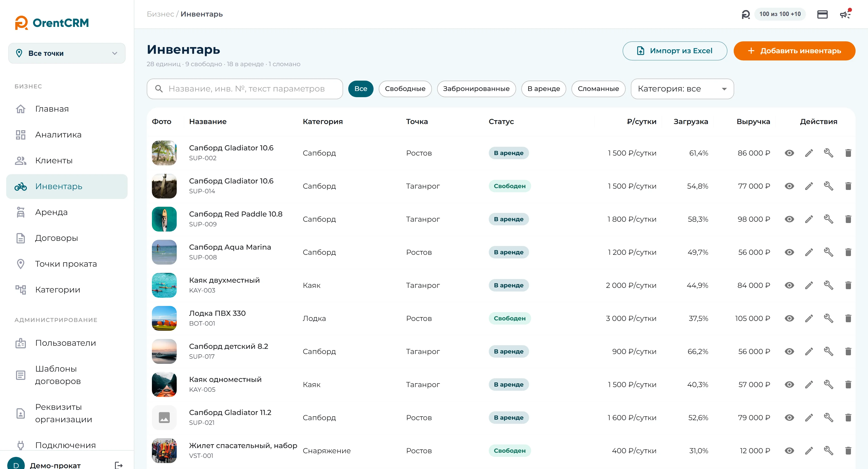Click the Импорт из Excel button
The height and width of the screenshot is (469, 868).
pos(674,51)
